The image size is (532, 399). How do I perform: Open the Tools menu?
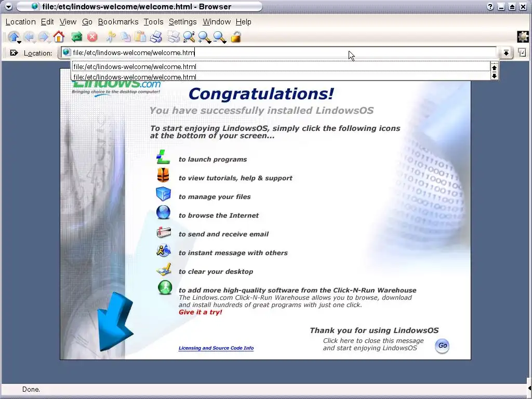[153, 22]
